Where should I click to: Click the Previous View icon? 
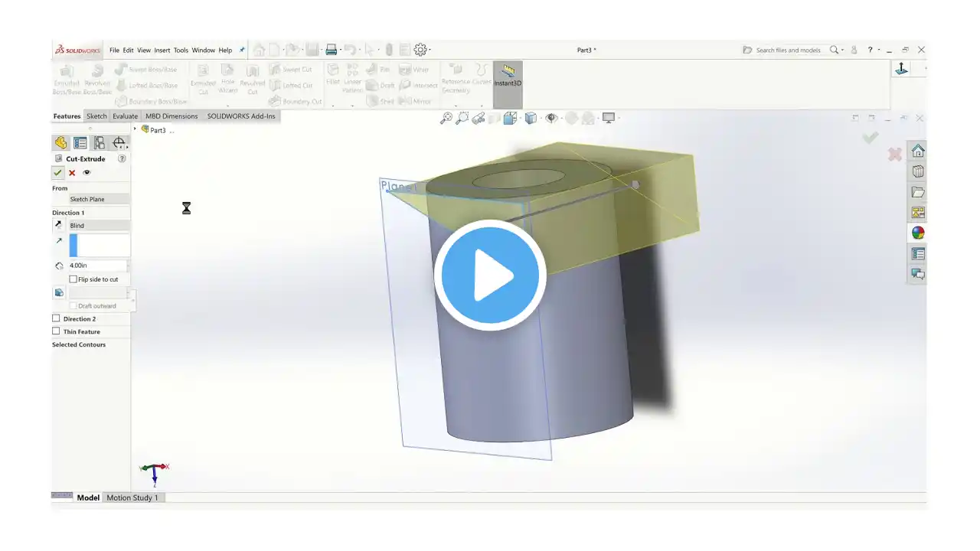(478, 118)
